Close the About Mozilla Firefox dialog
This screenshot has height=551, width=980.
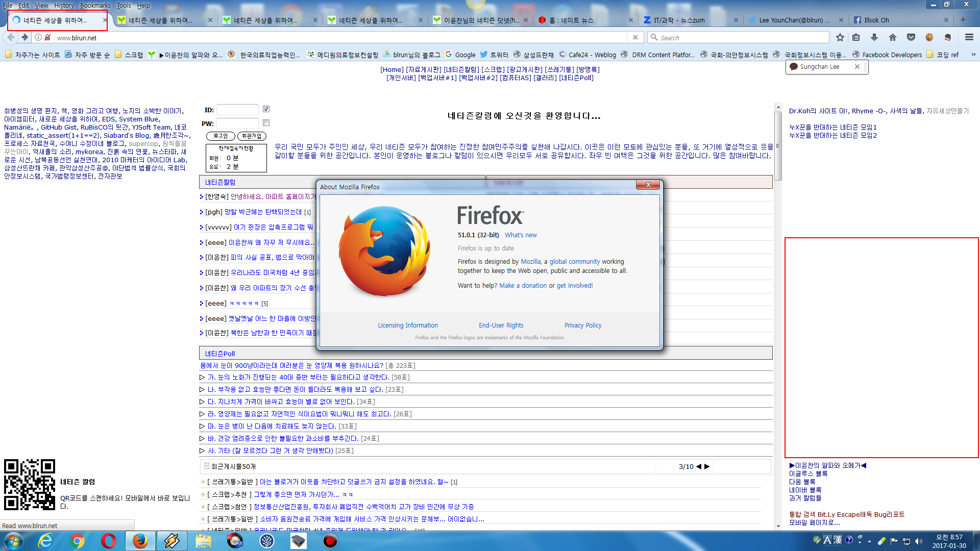[648, 185]
